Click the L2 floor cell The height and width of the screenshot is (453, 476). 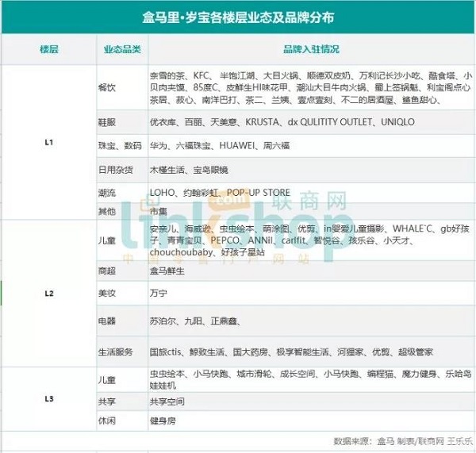pyautogui.click(x=49, y=294)
